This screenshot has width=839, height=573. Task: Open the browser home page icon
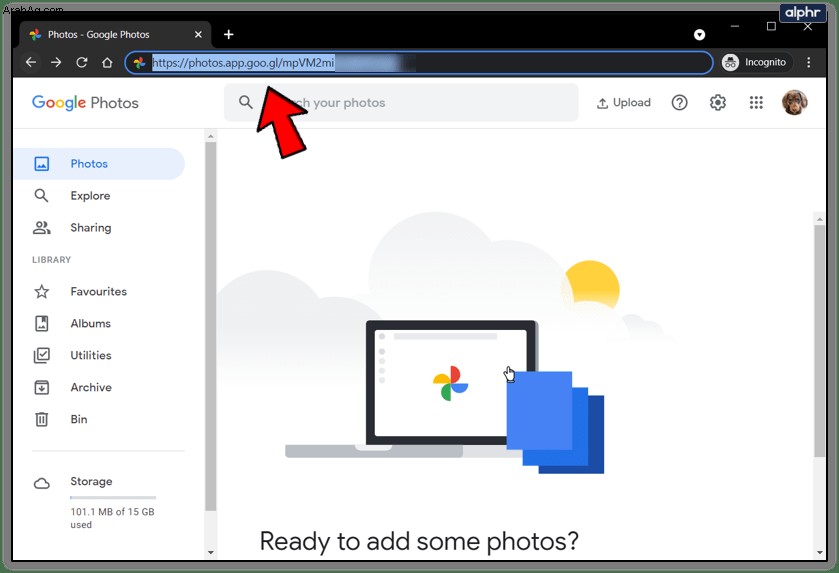(107, 62)
